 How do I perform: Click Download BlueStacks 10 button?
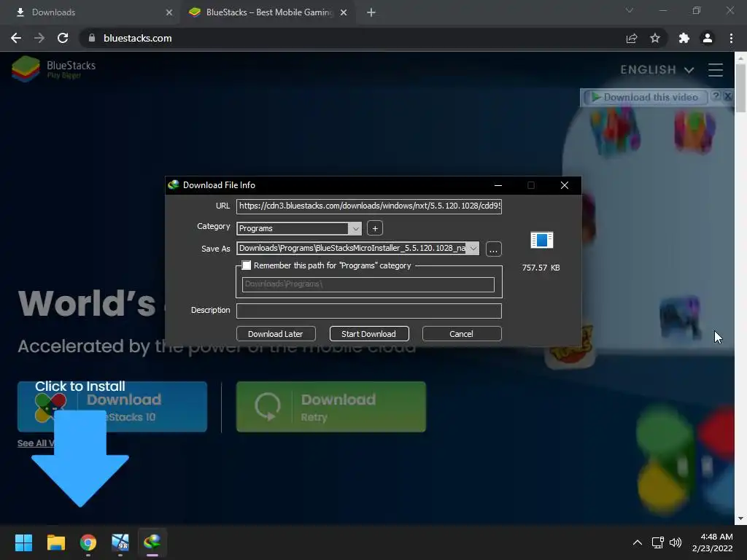[x=112, y=407]
